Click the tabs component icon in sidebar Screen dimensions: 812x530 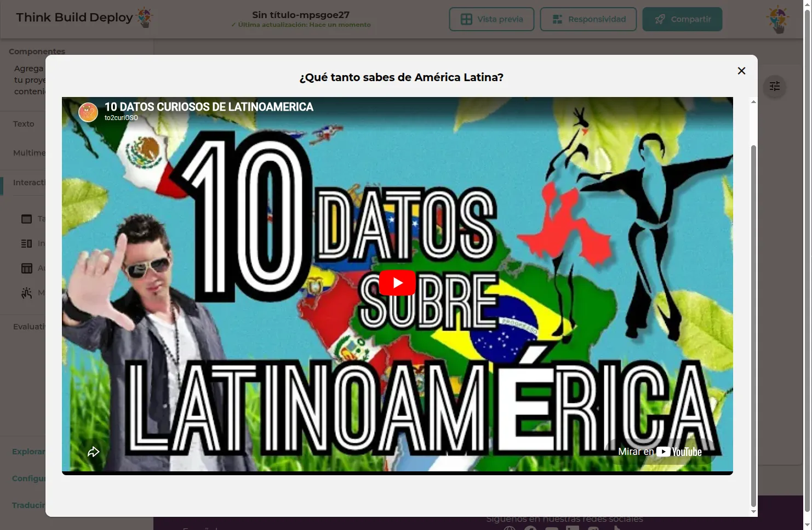[x=26, y=219]
